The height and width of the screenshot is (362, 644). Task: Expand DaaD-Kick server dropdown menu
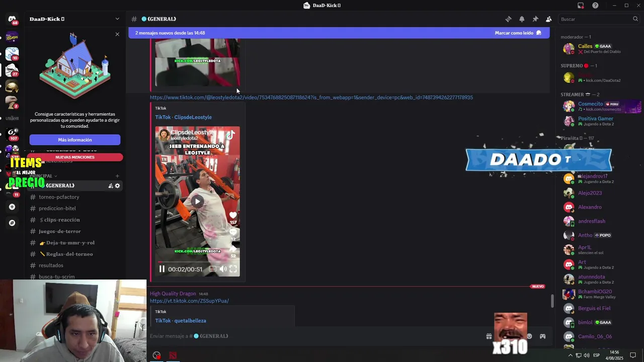(117, 19)
